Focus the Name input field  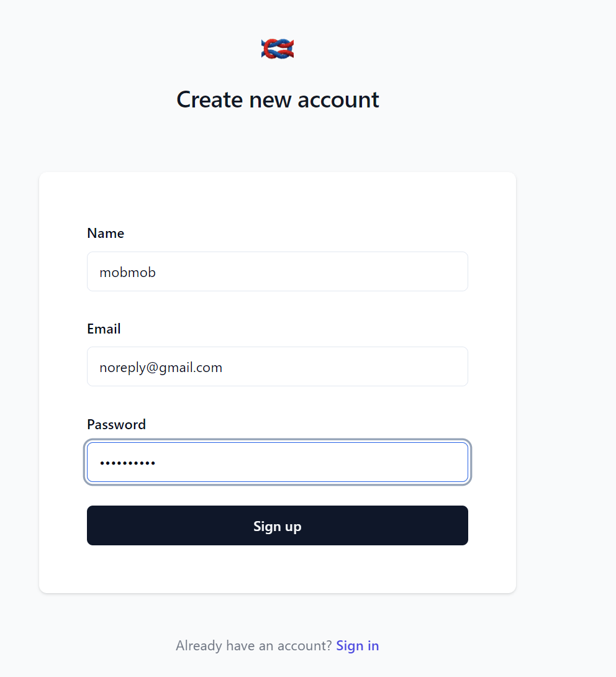pos(278,271)
